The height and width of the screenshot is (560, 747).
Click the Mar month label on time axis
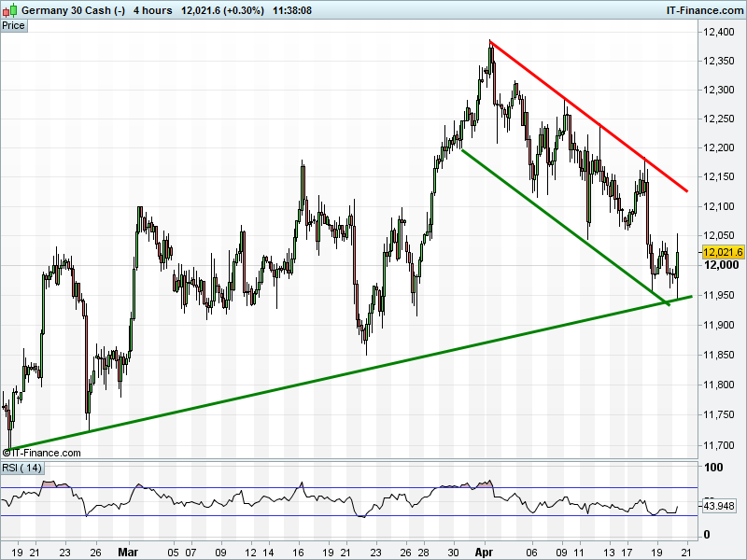pos(128,553)
